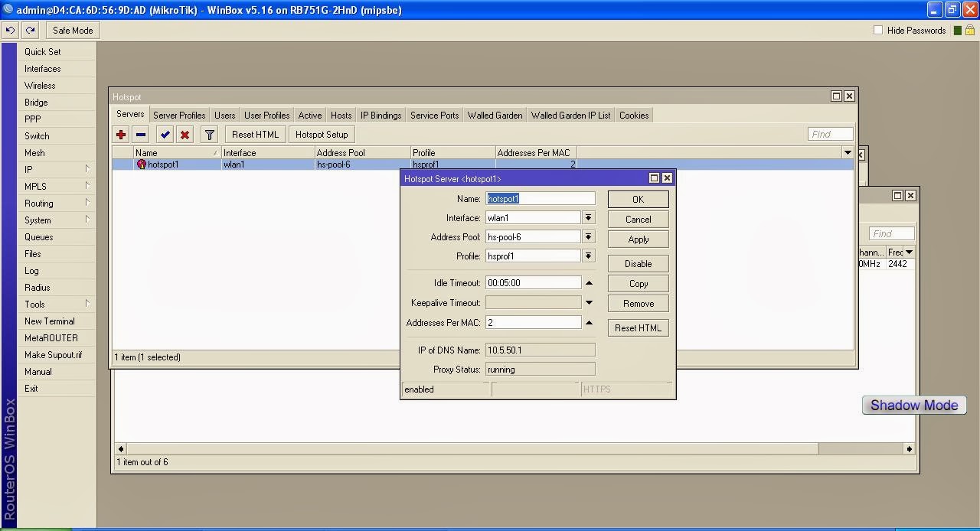The image size is (980, 531).
Task: Enable server with blue checkmark icon
Action: click(165, 135)
